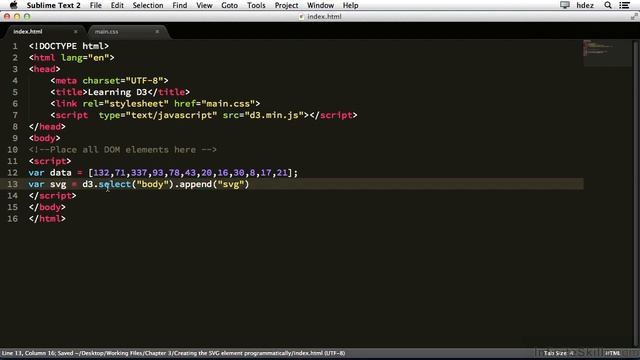Click the "var svg" declaration
The width and height of the screenshot is (640, 360).
(47, 184)
